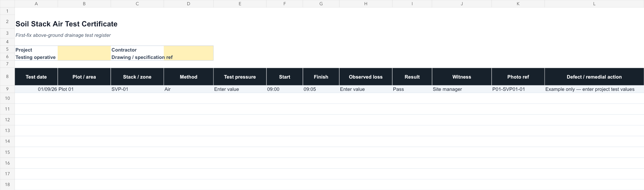This screenshot has height=190, width=644.
Task: Select column L header
Action: pos(594,4)
